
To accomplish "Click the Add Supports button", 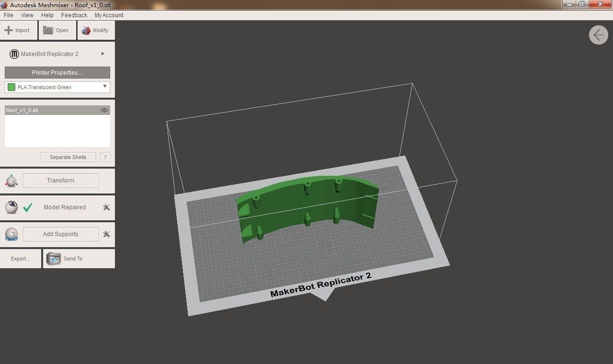I will pyautogui.click(x=61, y=234).
